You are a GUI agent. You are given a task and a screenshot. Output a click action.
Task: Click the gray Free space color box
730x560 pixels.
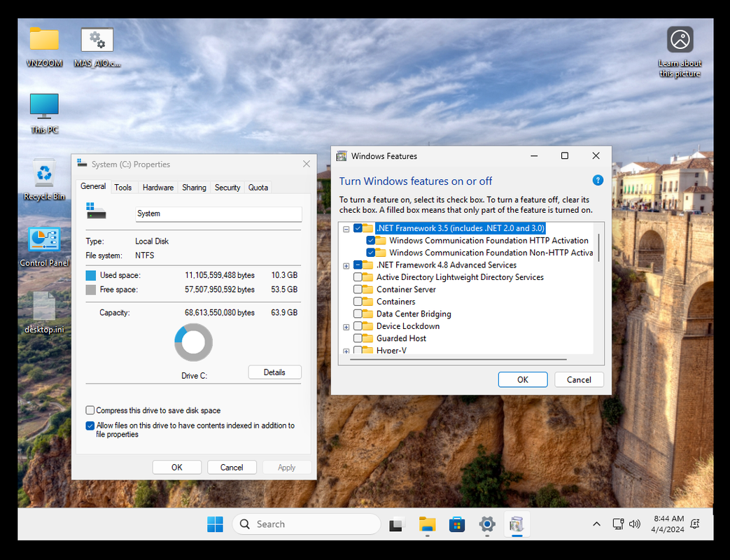pyautogui.click(x=91, y=290)
